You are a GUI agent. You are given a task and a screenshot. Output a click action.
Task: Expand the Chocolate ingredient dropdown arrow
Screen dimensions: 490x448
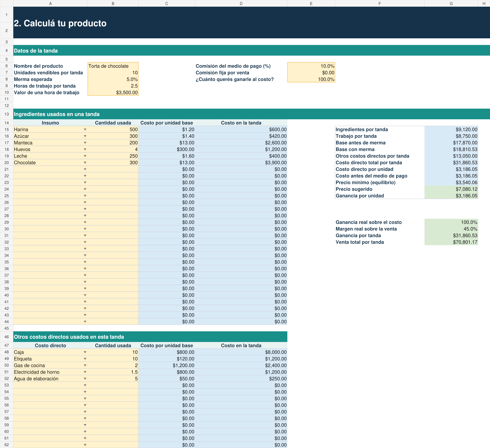click(85, 162)
